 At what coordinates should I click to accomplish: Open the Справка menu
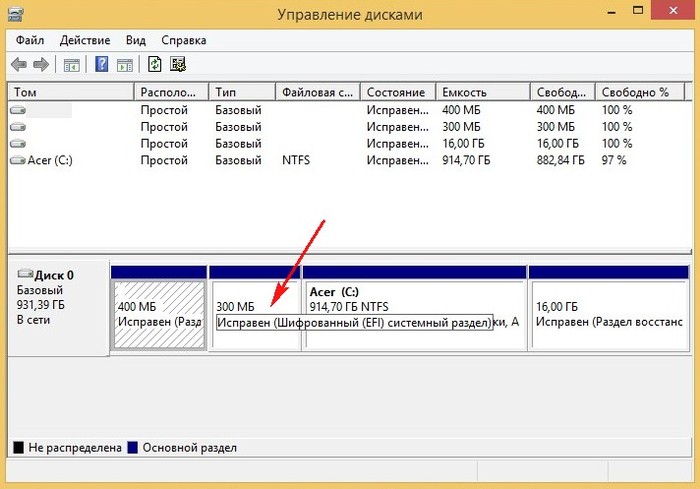(x=183, y=40)
